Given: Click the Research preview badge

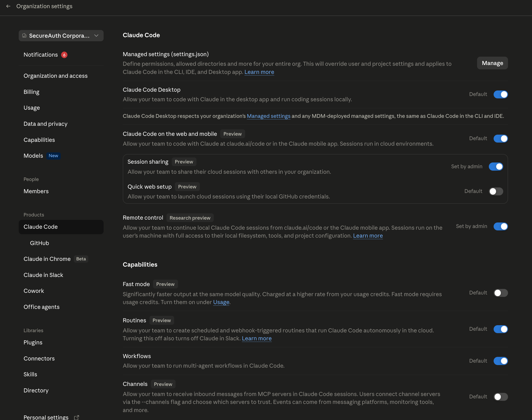Looking at the screenshot, I should [x=190, y=218].
